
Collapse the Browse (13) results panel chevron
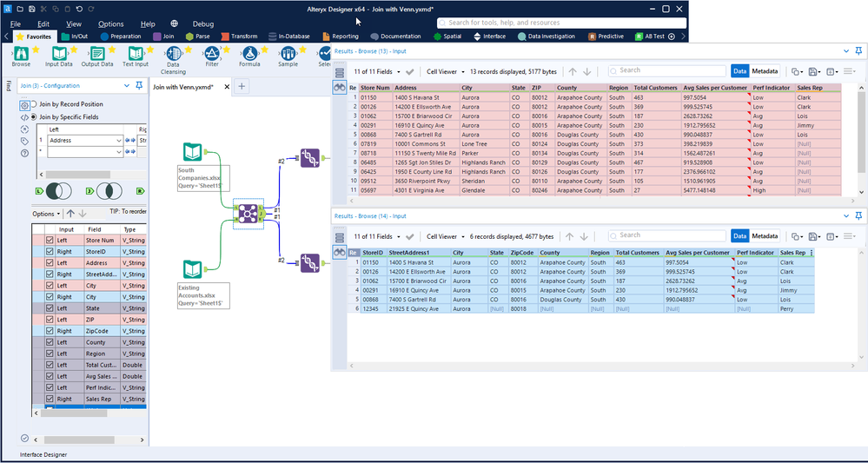click(x=846, y=51)
